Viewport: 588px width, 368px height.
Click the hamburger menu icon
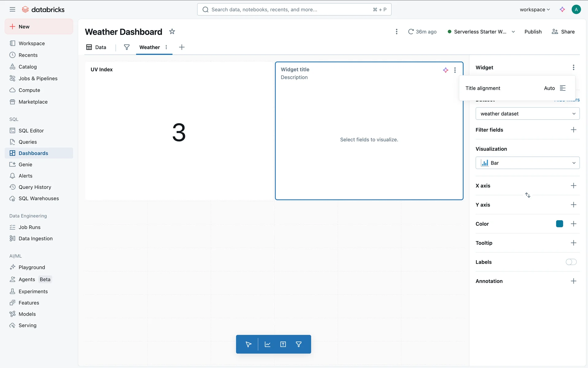pyautogui.click(x=12, y=10)
